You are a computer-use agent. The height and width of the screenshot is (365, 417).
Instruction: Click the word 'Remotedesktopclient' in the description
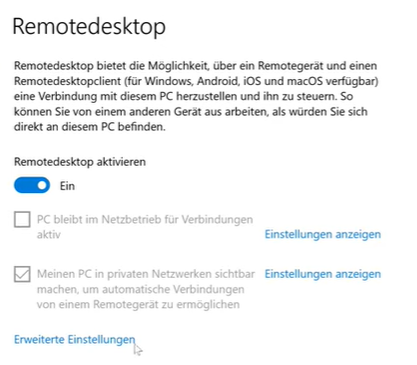coord(67,81)
